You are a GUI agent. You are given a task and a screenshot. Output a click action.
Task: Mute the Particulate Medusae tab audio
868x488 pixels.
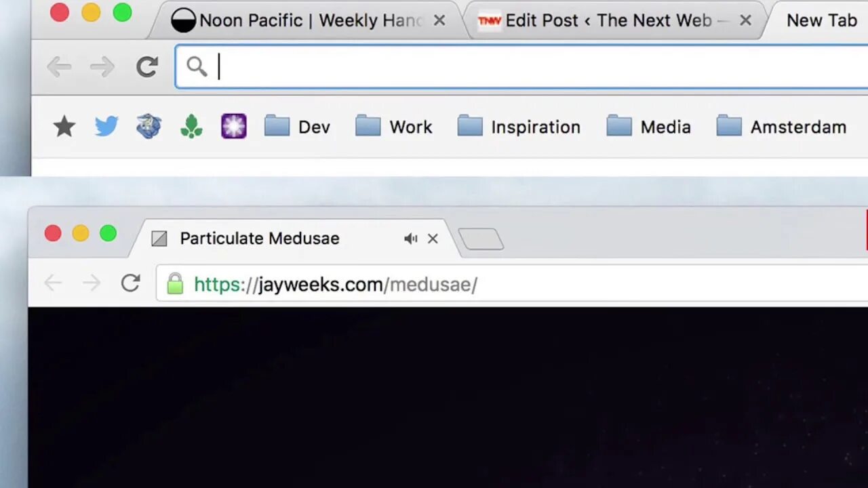click(x=410, y=239)
